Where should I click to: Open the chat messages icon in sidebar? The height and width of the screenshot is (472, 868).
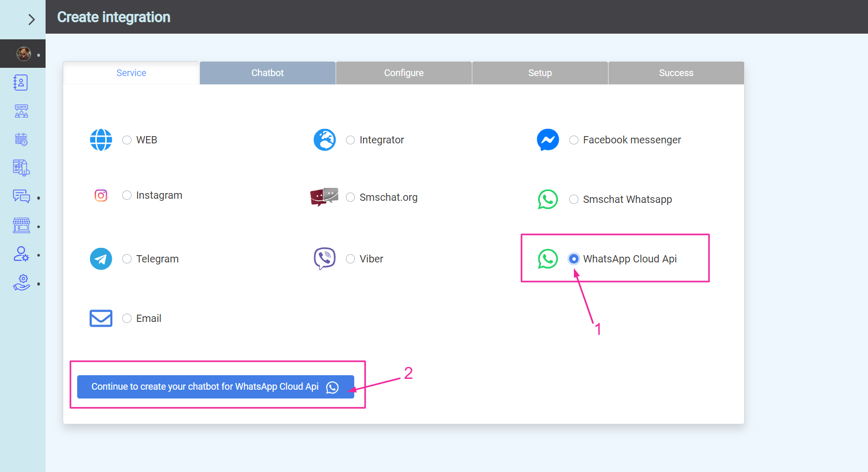click(21, 196)
